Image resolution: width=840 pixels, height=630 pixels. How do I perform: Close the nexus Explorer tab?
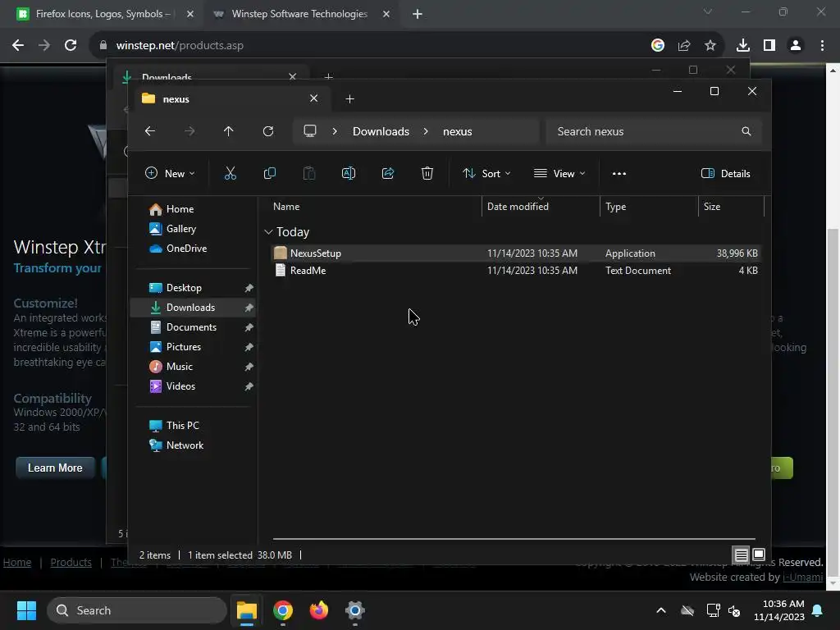(314, 98)
